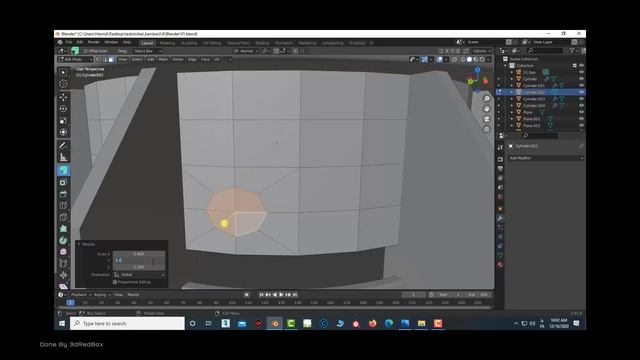Hide Plane.001 with its eye icon
640x360 pixels.
[x=581, y=119]
